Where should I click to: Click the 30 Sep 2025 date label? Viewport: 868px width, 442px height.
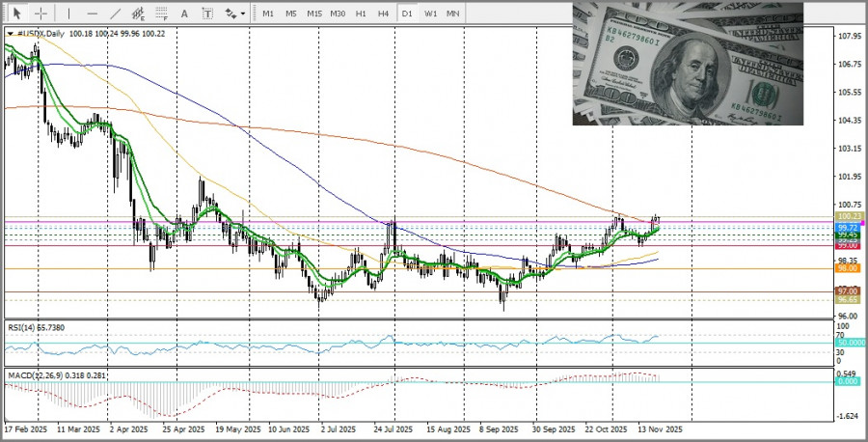553,429
